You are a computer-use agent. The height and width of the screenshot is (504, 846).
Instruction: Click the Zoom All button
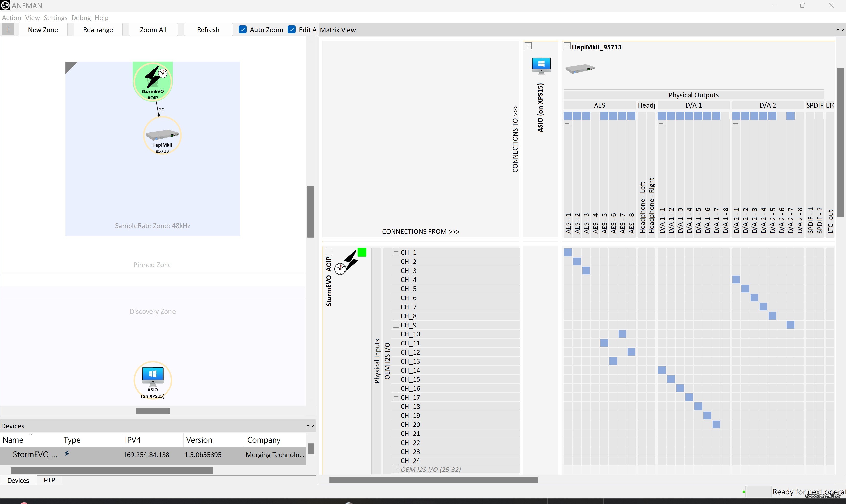(x=153, y=30)
